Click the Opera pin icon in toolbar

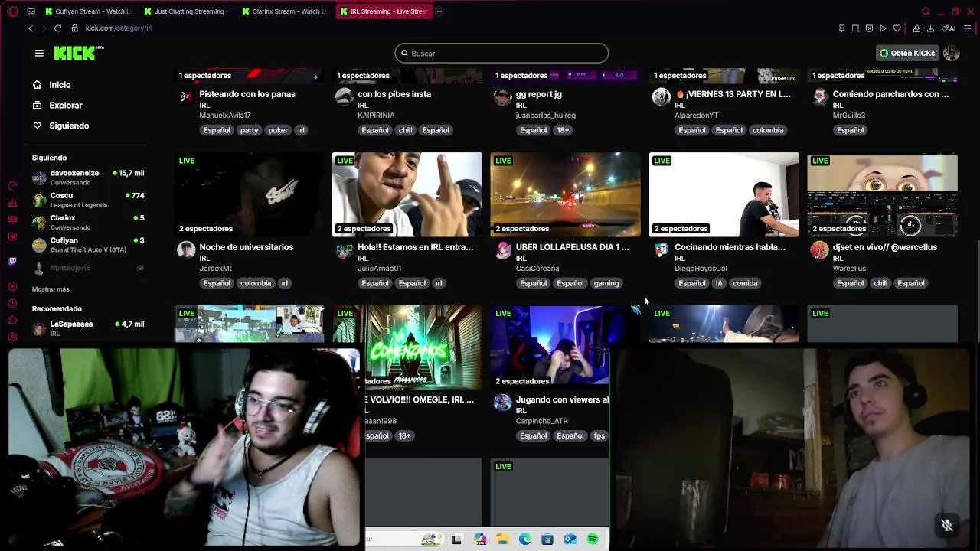[841, 28]
